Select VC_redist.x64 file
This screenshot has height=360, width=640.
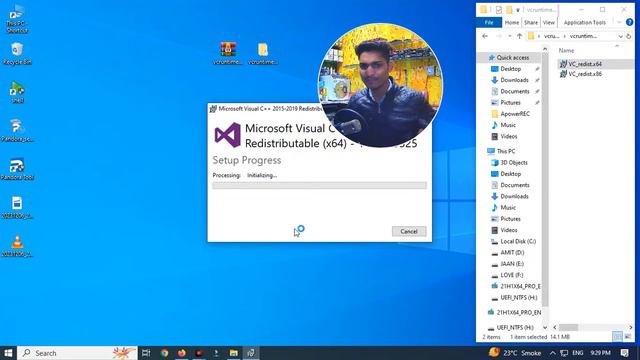pyautogui.click(x=585, y=64)
